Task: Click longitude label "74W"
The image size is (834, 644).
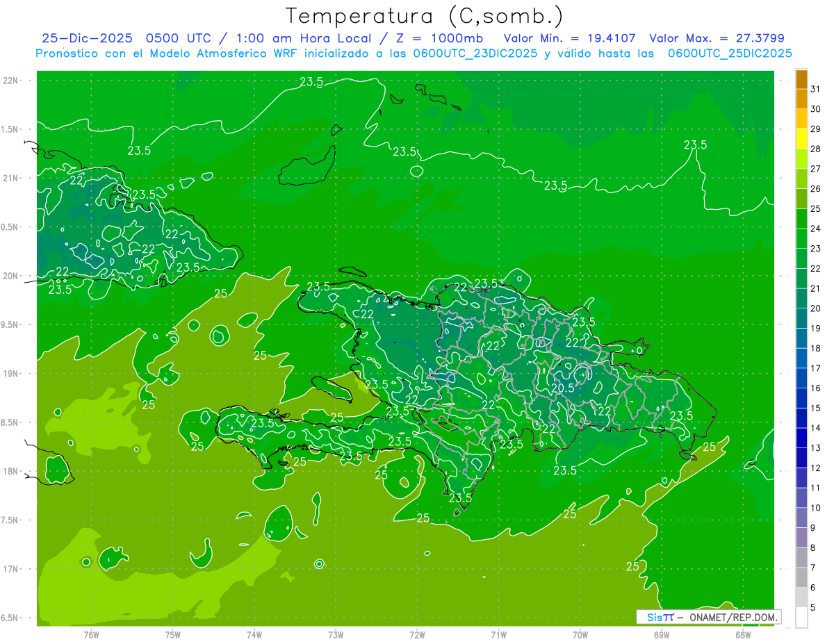Action: [x=254, y=634]
